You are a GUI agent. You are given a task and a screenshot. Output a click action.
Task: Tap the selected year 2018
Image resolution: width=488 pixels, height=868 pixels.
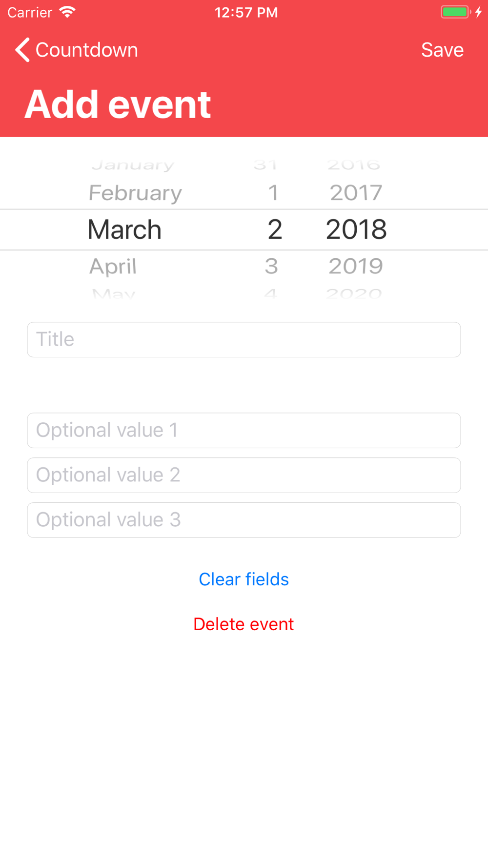[356, 229]
